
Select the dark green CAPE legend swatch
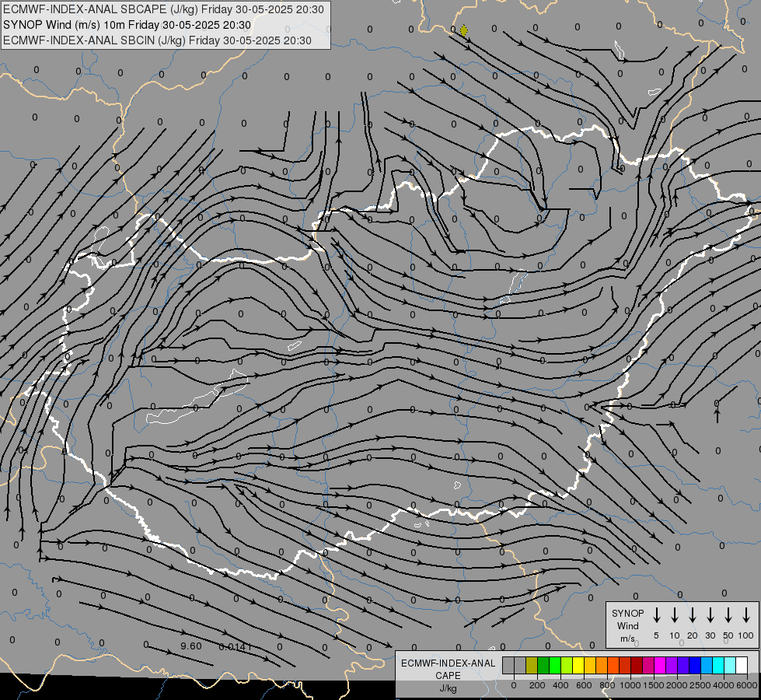pyautogui.click(x=543, y=665)
